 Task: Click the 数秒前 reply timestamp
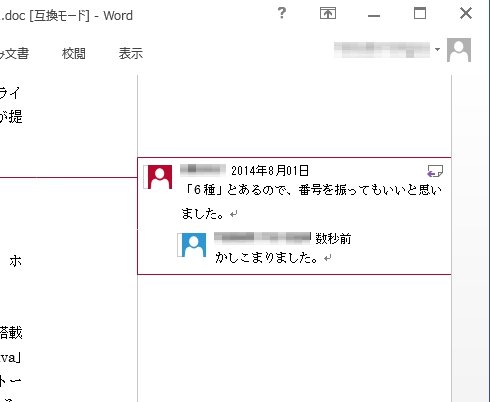(333, 238)
